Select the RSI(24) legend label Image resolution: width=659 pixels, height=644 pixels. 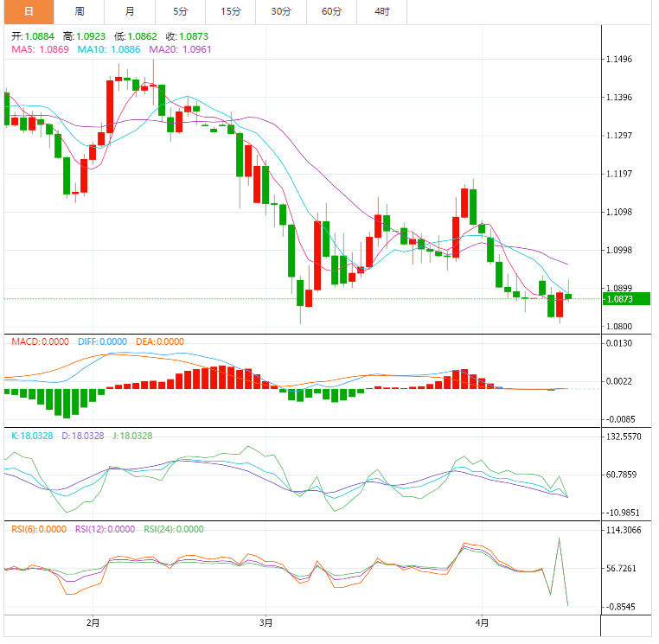click(173, 530)
